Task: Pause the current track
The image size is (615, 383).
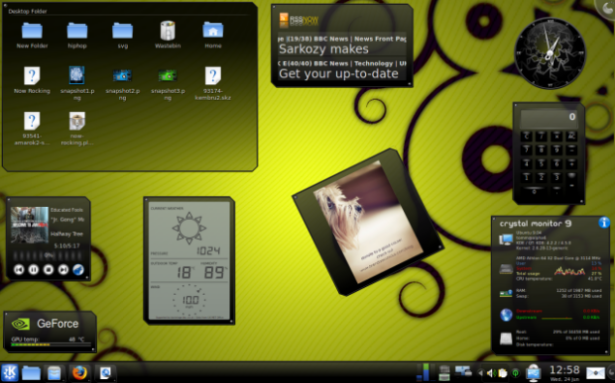Action: coord(34,270)
